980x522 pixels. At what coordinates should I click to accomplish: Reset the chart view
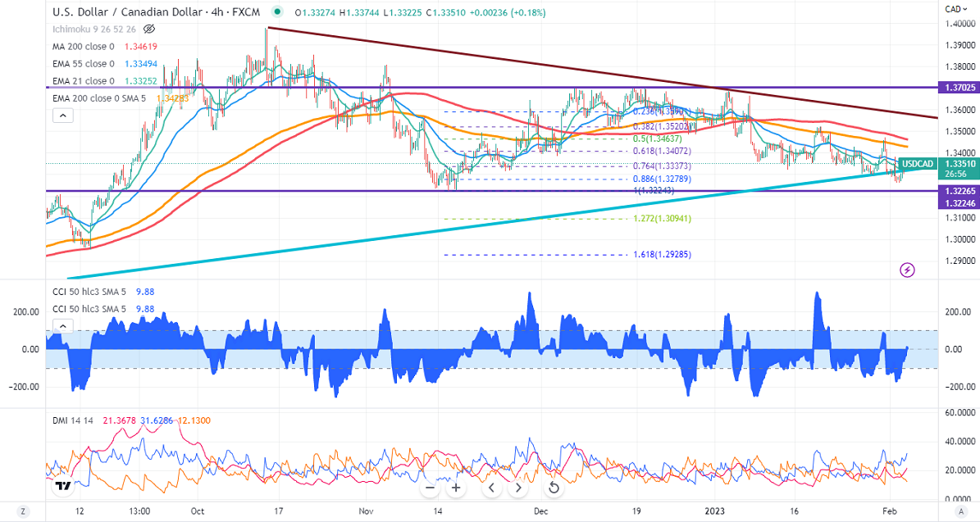click(x=554, y=488)
